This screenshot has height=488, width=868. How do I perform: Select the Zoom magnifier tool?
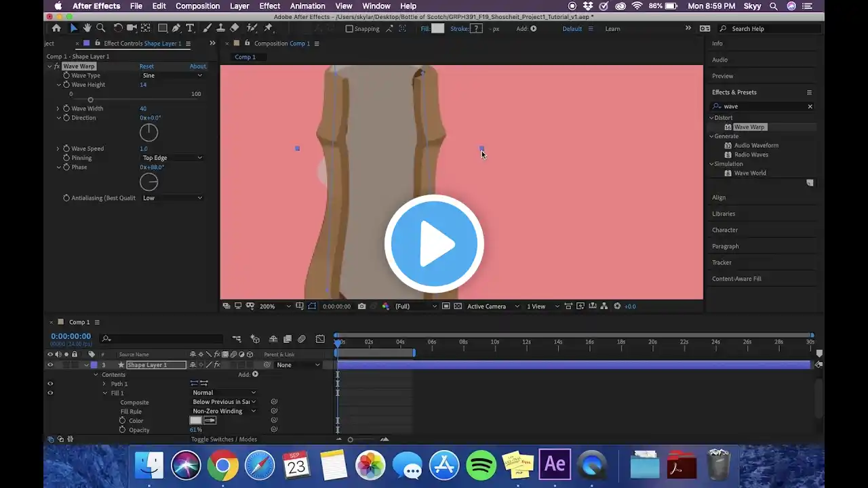pos(101,28)
